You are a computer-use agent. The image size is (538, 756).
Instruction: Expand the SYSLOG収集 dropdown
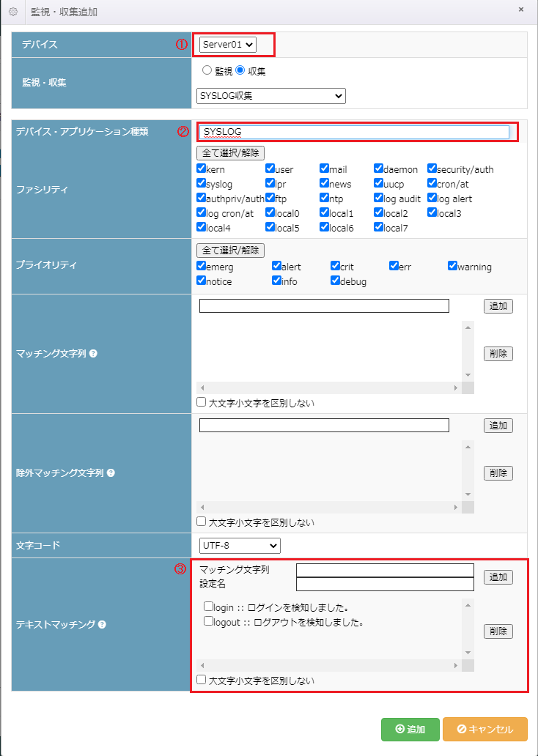coord(271,95)
